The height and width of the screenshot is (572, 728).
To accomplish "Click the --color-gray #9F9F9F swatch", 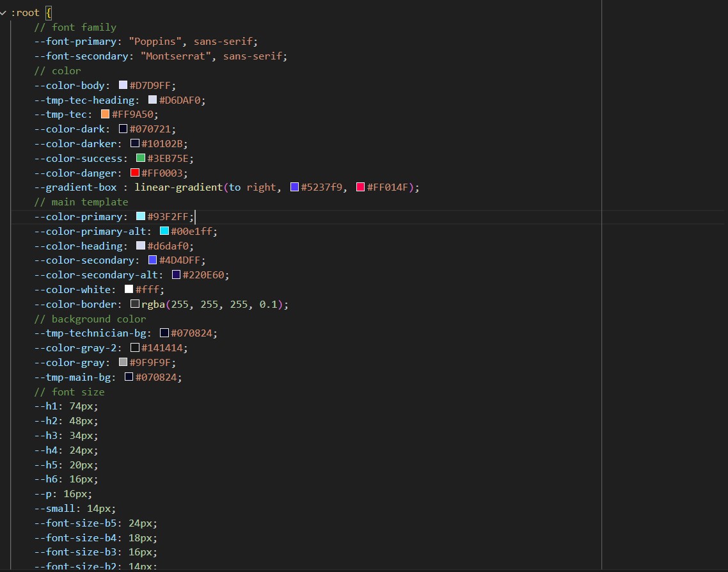I will [x=123, y=363].
